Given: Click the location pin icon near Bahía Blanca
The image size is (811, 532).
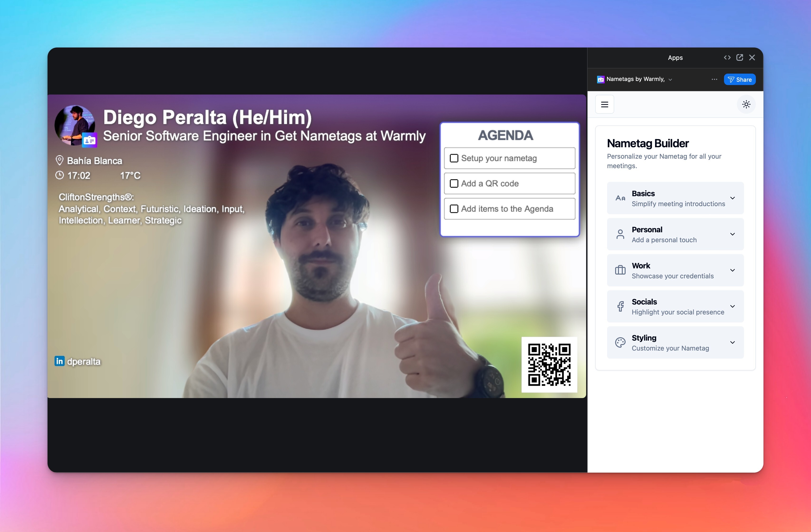Looking at the screenshot, I should click(60, 160).
